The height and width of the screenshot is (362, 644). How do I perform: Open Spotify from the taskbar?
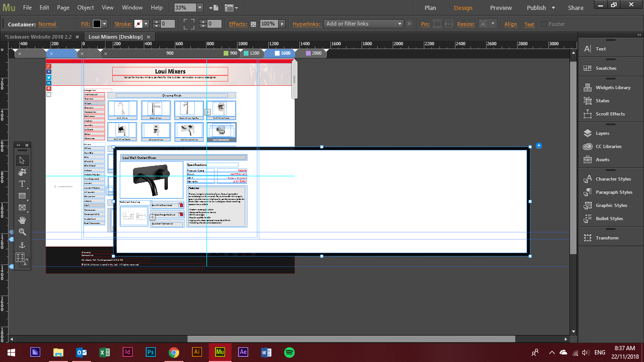click(289, 352)
